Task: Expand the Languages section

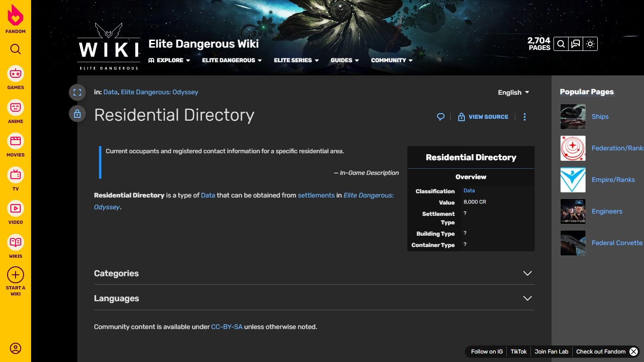Action: click(314, 298)
